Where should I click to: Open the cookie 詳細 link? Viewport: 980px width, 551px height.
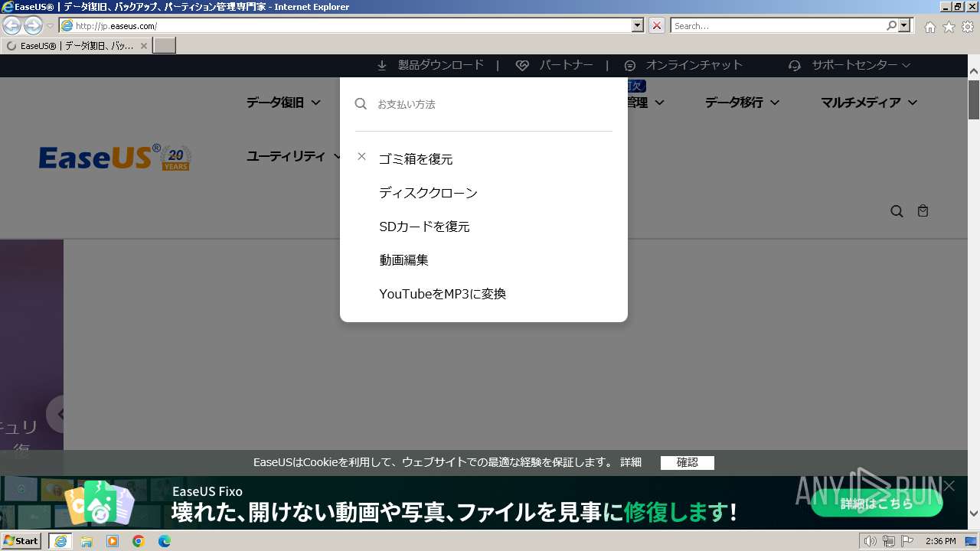pos(631,462)
